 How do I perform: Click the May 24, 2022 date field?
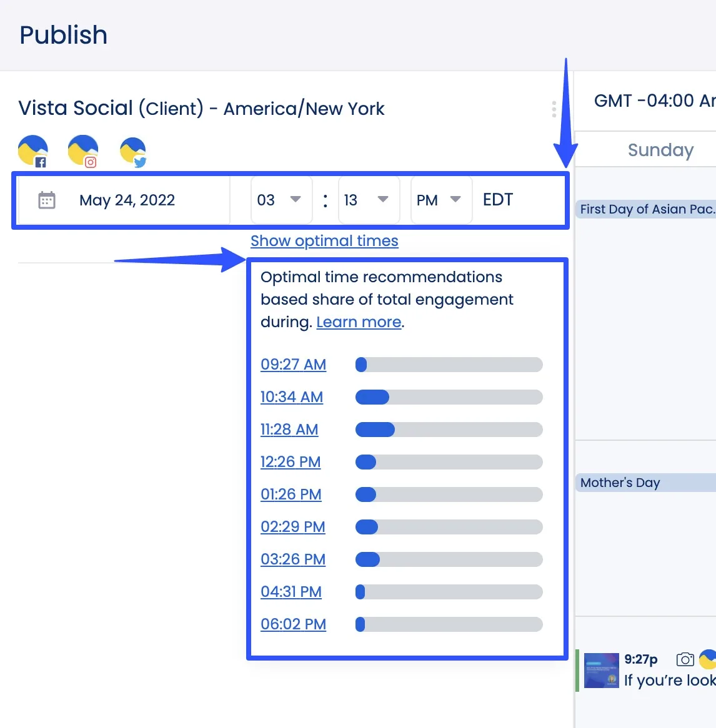pos(127,200)
